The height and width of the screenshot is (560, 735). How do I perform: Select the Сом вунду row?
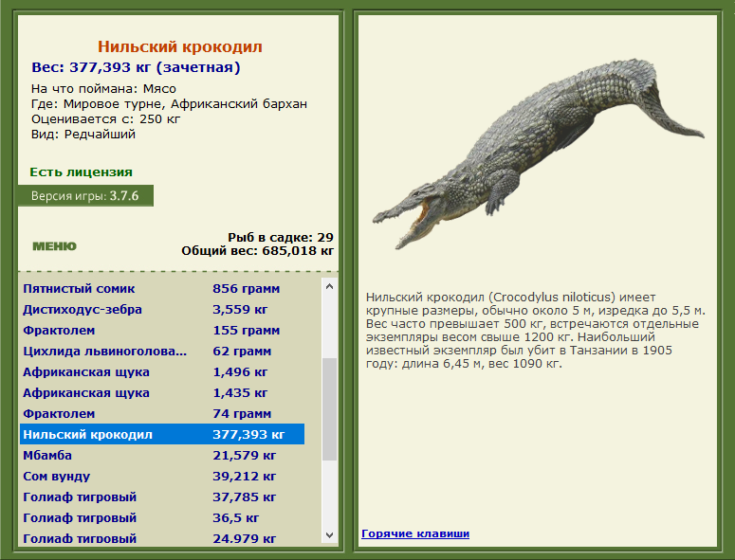(162, 477)
